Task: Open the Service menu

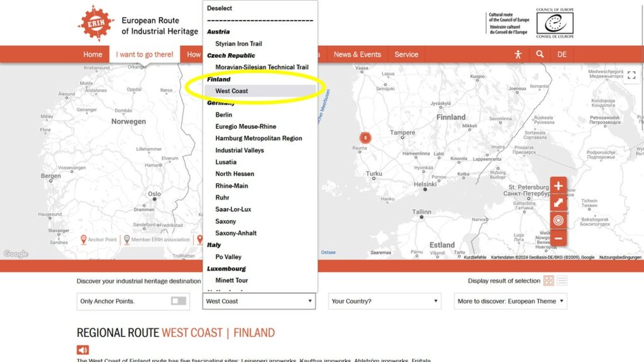Action: coord(406,54)
